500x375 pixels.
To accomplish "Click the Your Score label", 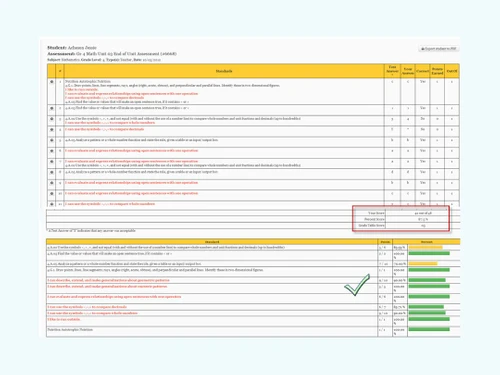I will pos(376,213).
